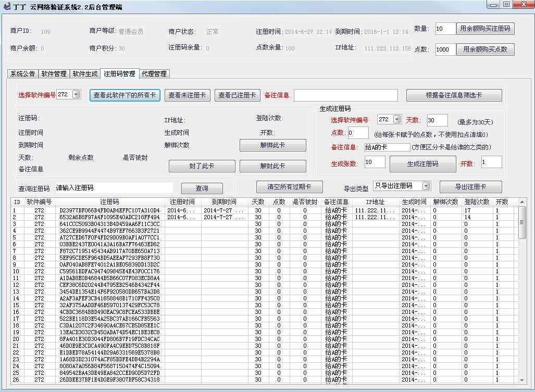
Task: Click 清空所有过期卡 button
Action: pyautogui.click(x=289, y=187)
